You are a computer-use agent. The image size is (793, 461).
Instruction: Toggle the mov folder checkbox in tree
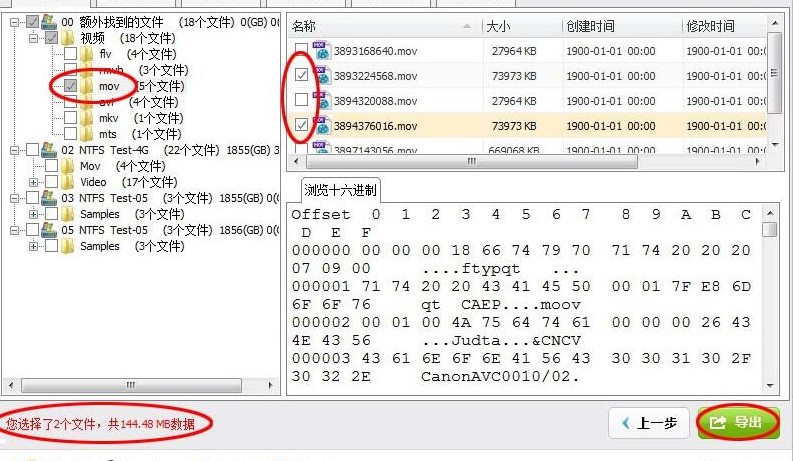[70, 86]
